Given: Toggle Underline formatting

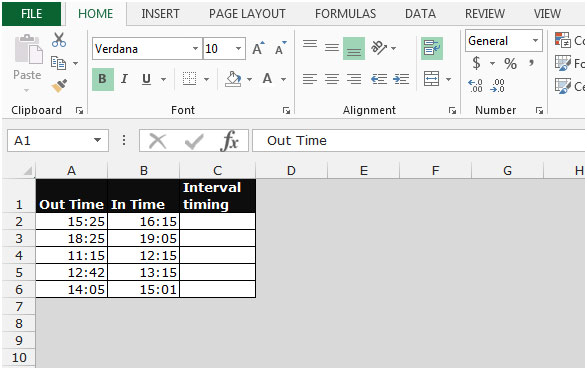Looking at the screenshot, I should (x=146, y=79).
